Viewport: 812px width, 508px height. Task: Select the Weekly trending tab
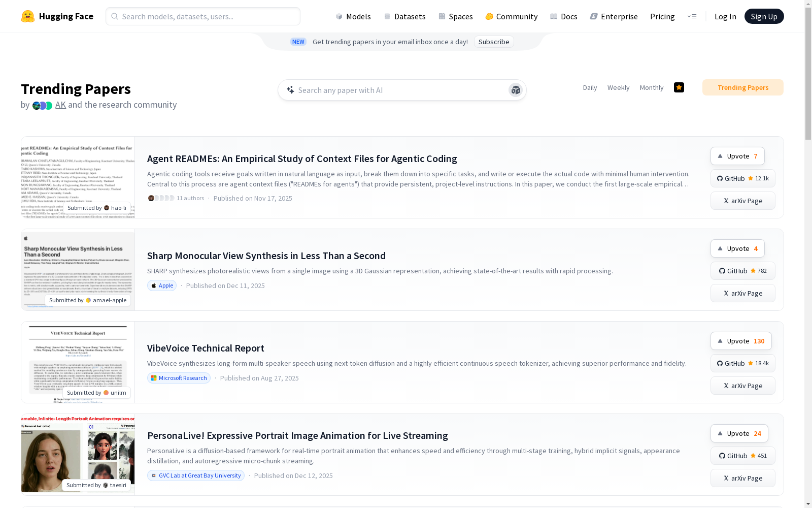pyautogui.click(x=618, y=87)
